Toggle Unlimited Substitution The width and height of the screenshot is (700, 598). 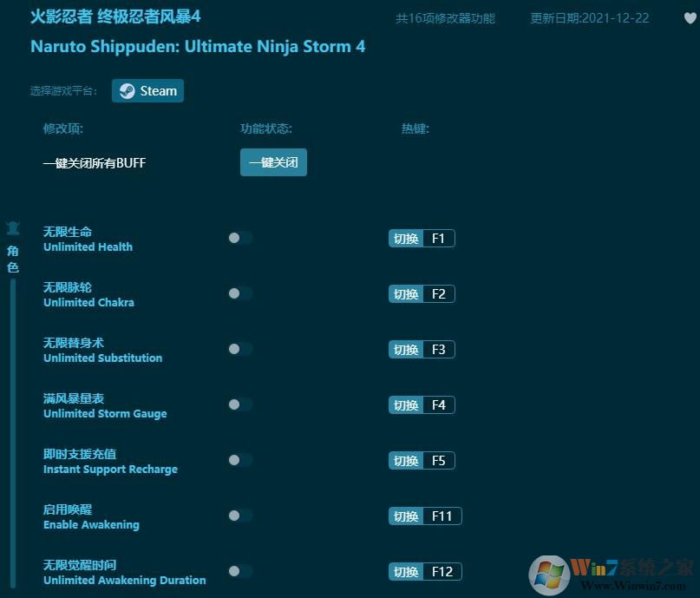pyautogui.click(x=239, y=349)
